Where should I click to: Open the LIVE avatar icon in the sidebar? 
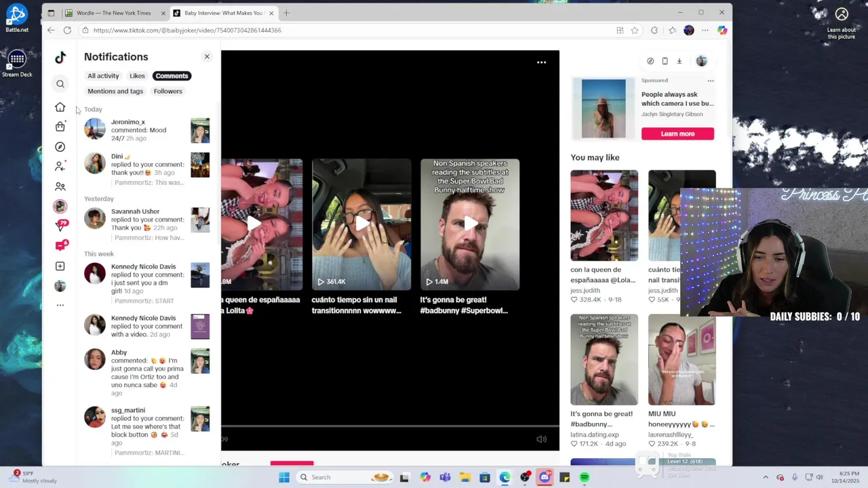point(60,206)
